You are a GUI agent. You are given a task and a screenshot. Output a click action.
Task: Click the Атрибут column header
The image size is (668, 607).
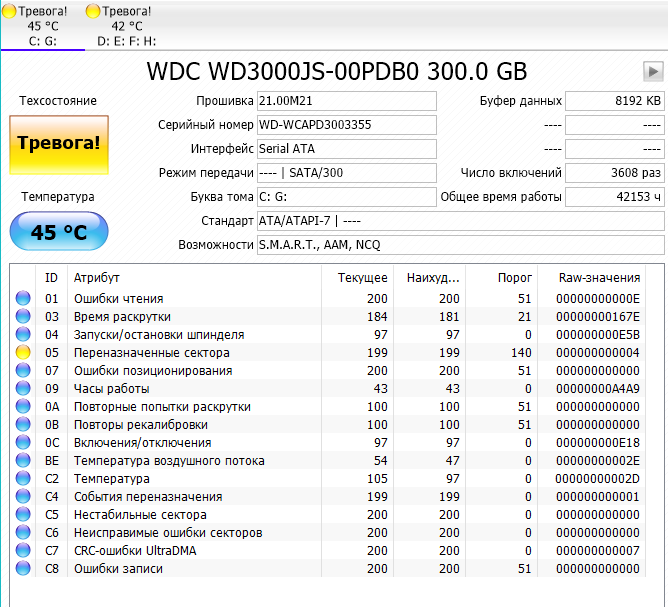point(194,278)
